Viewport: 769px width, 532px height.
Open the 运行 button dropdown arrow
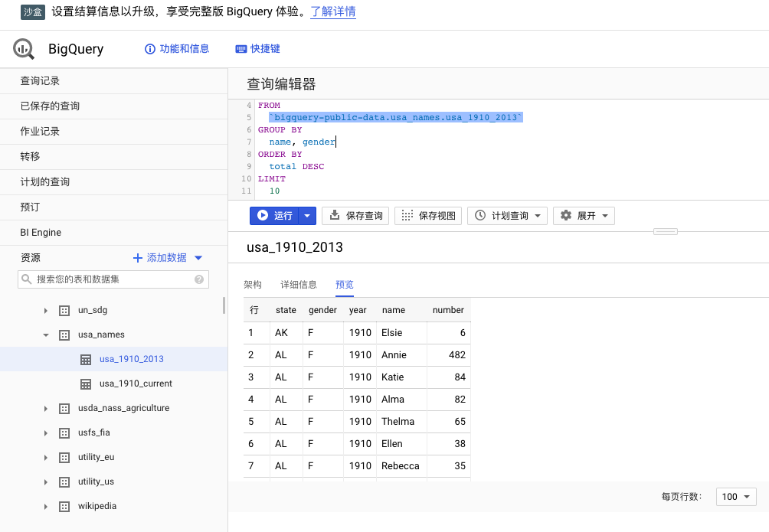[x=307, y=216]
